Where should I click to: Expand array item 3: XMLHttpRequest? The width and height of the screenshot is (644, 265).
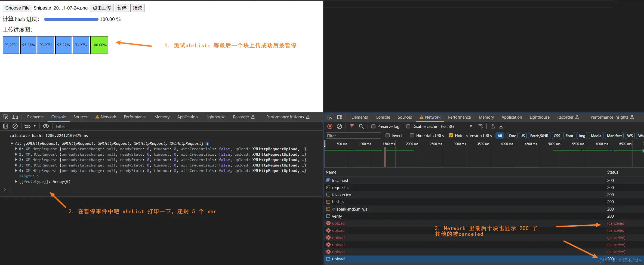tap(16, 165)
